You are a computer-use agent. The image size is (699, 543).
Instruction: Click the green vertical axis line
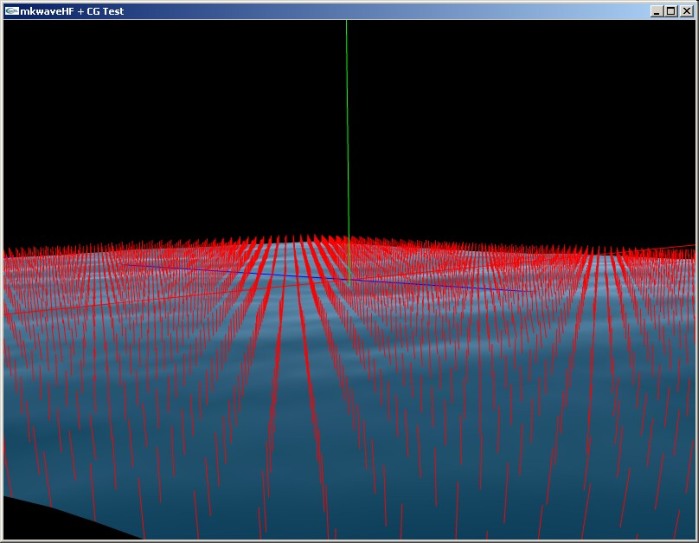[x=346, y=130]
